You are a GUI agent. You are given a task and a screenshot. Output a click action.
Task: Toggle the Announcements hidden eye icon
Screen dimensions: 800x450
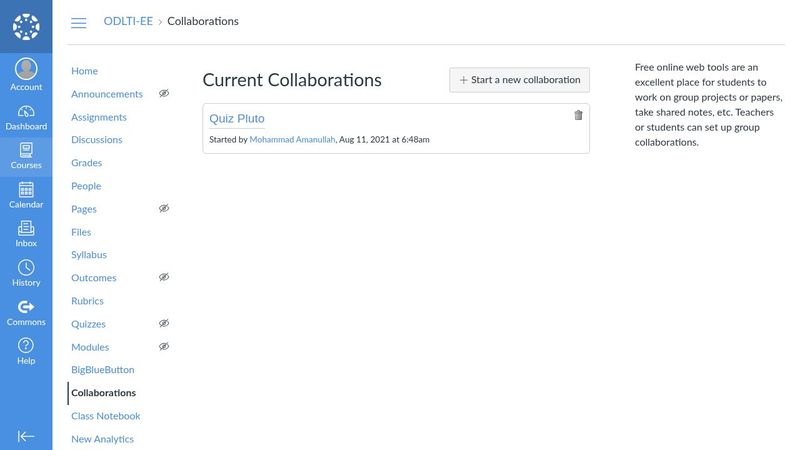(164, 93)
